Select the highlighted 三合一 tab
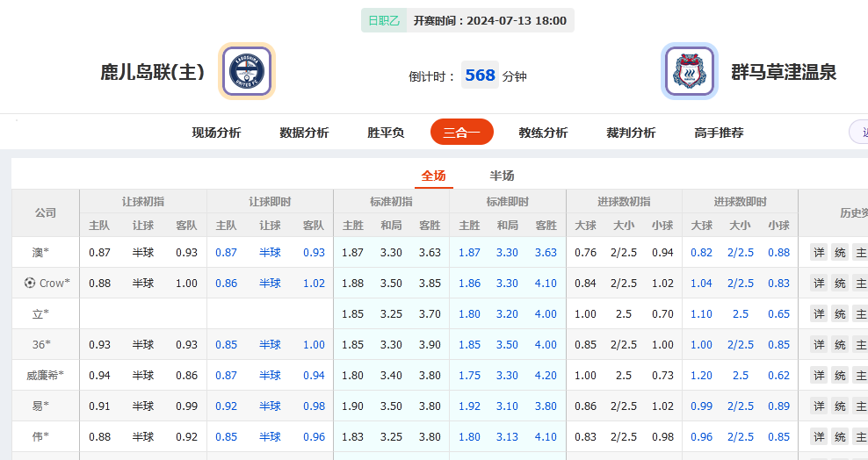 coord(461,133)
